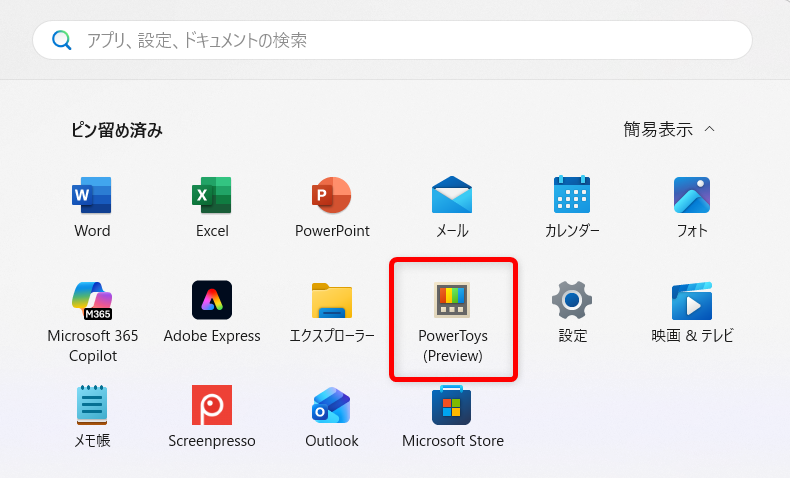The image size is (790, 478).
Task: Open the カレンダー app
Action: coord(572,207)
